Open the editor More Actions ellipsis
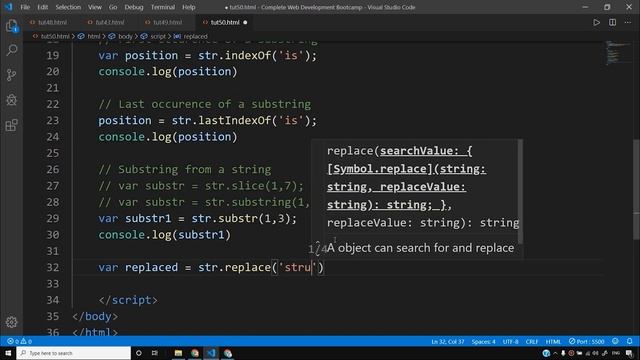The height and width of the screenshot is (360, 640). click(x=628, y=22)
